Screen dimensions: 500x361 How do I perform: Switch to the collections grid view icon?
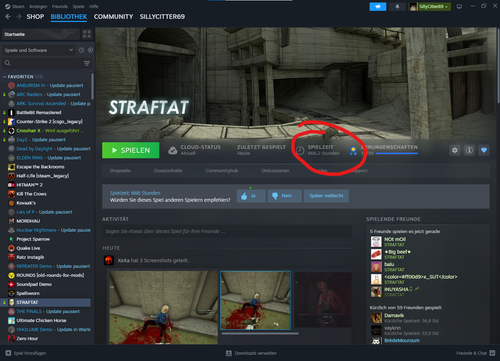pos(87,34)
